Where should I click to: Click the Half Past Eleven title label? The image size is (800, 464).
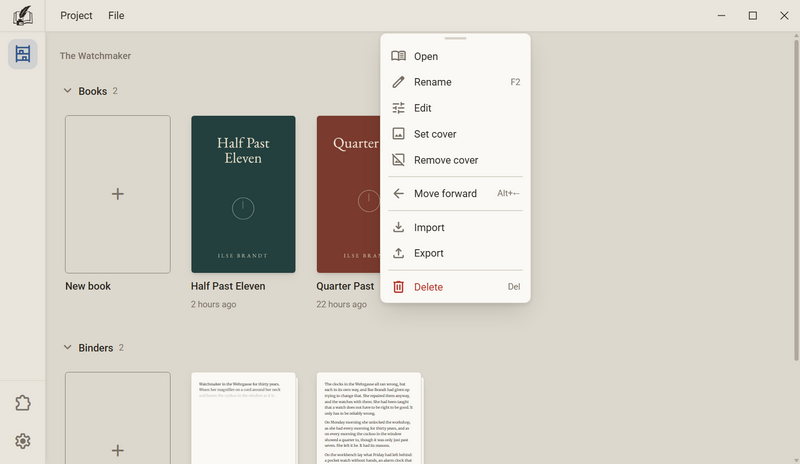(228, 286)
